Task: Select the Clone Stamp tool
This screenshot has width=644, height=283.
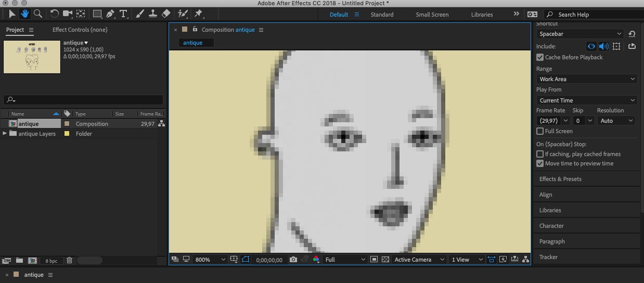Action: pos(153,14)
